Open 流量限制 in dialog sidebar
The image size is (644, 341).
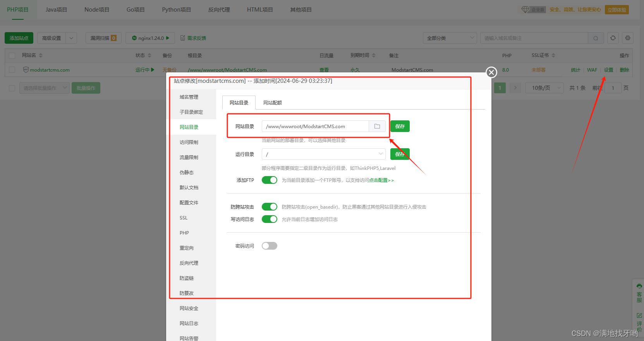pyautogui.click(x=189, y=157)
